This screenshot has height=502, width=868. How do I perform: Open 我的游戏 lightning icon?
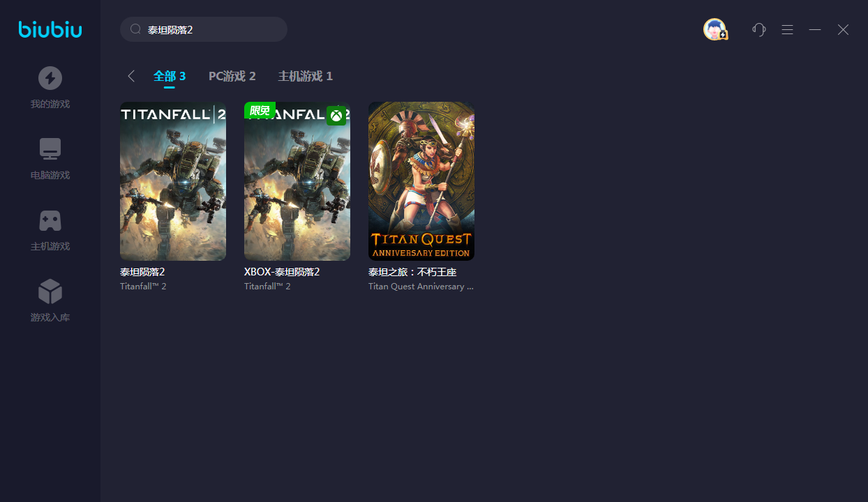[50, 78]
